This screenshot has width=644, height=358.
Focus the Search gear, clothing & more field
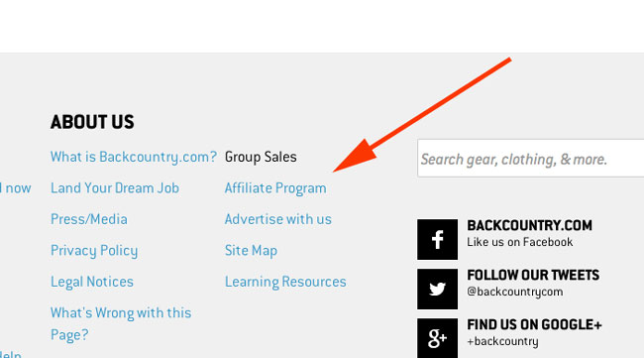tap(531, 159)
